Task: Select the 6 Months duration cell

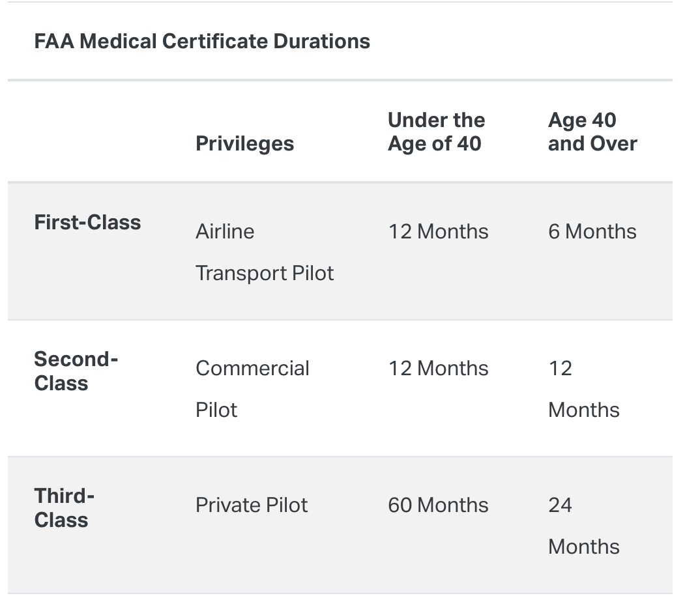Action: (x=592, y=231)
